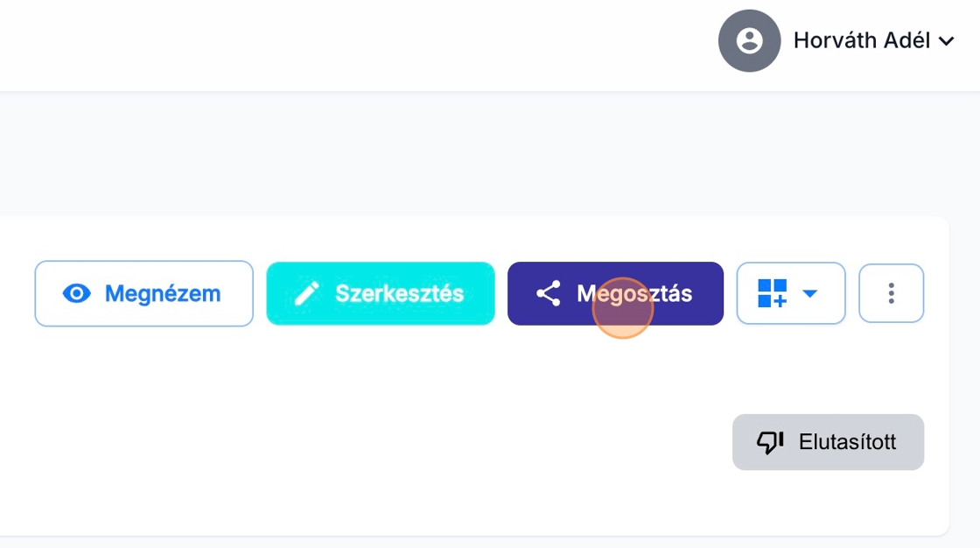Open the Horváth Adél account menu
980x548 pixels.
[861, 40]
